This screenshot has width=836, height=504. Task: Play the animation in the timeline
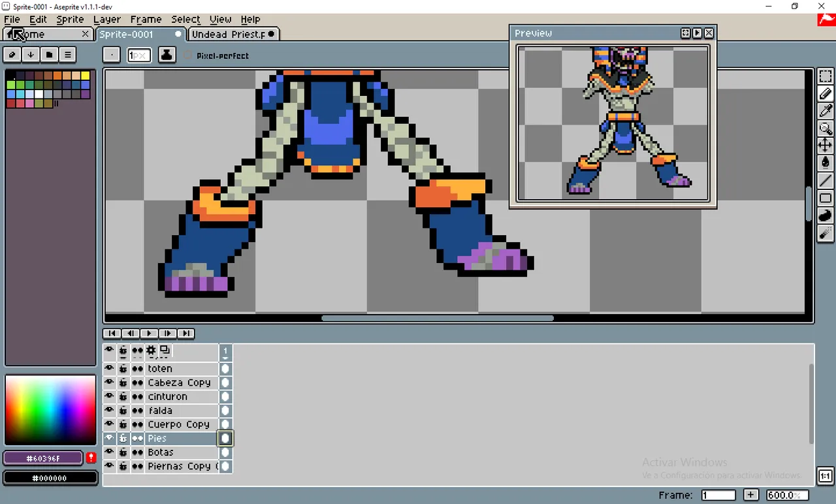pyautogui.click(x=149, y=334)
